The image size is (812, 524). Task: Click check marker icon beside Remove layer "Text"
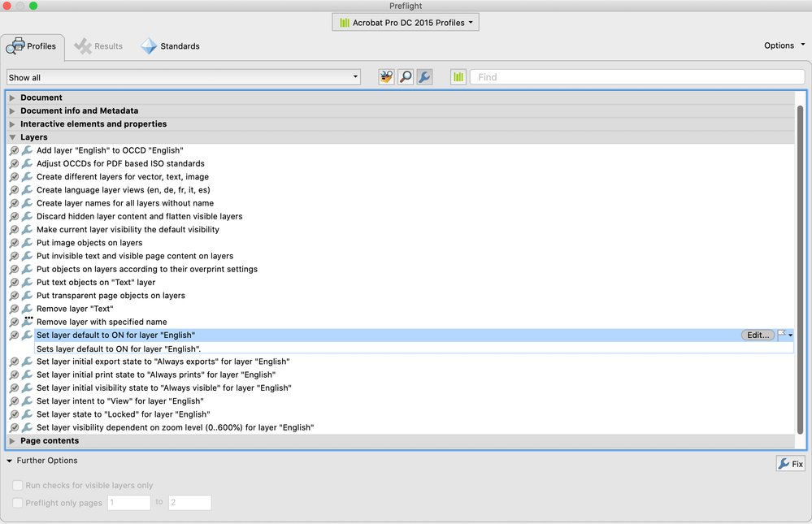click(x=14, y=309)
